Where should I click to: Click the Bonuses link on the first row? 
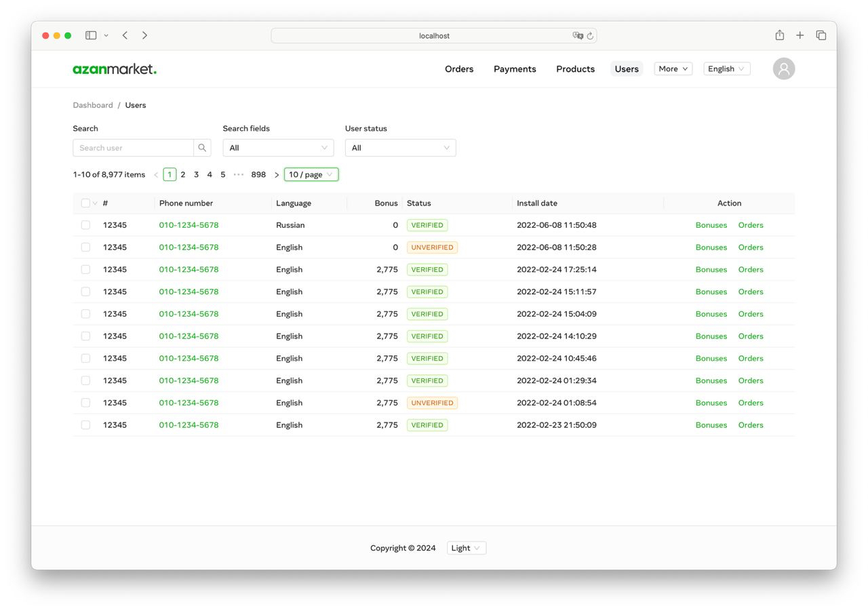coord(711,224)
